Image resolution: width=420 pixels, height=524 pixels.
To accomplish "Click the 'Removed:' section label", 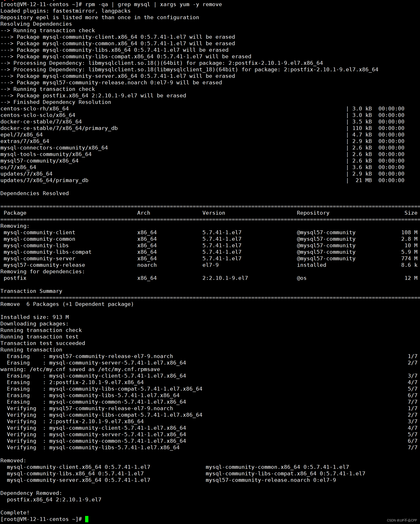I will tap(13, 461).
